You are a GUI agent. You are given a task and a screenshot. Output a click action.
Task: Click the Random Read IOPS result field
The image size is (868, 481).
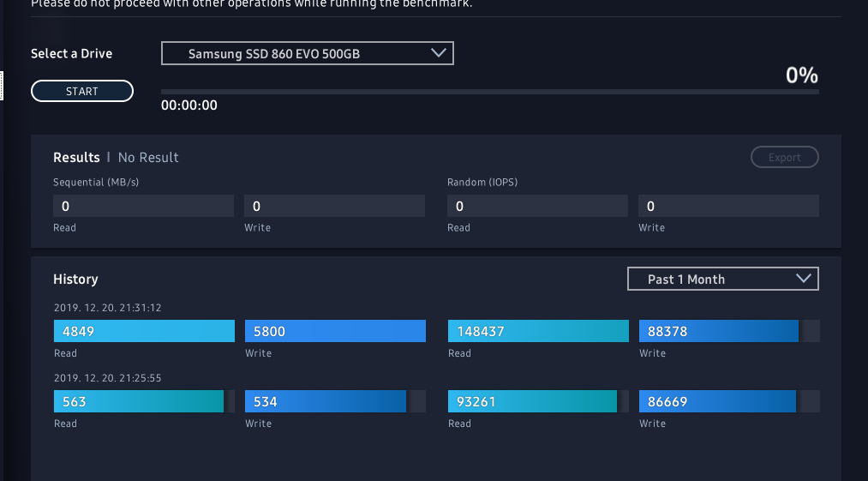[537, 206]
